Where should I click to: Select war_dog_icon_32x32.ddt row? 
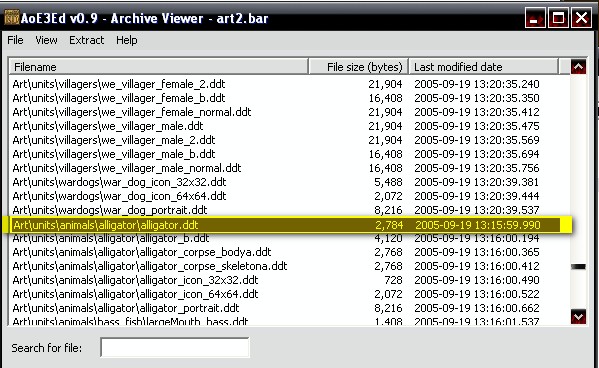(289, 182)
